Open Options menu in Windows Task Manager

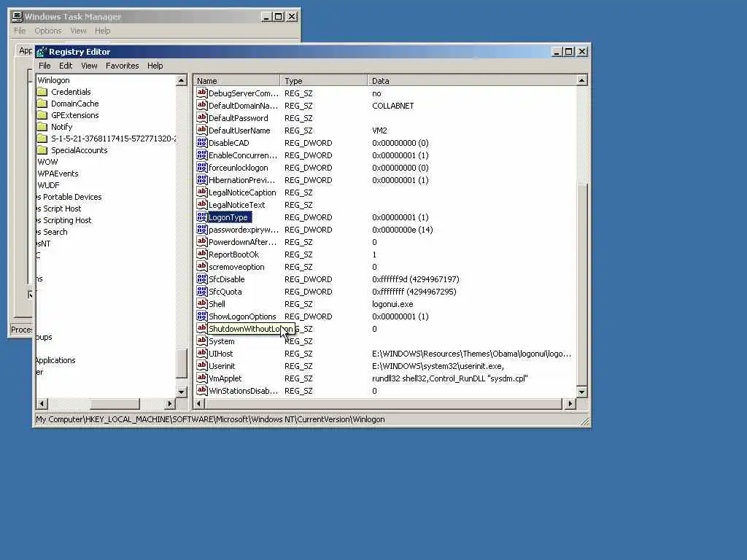pyautogui.click(x=47, y=31)
